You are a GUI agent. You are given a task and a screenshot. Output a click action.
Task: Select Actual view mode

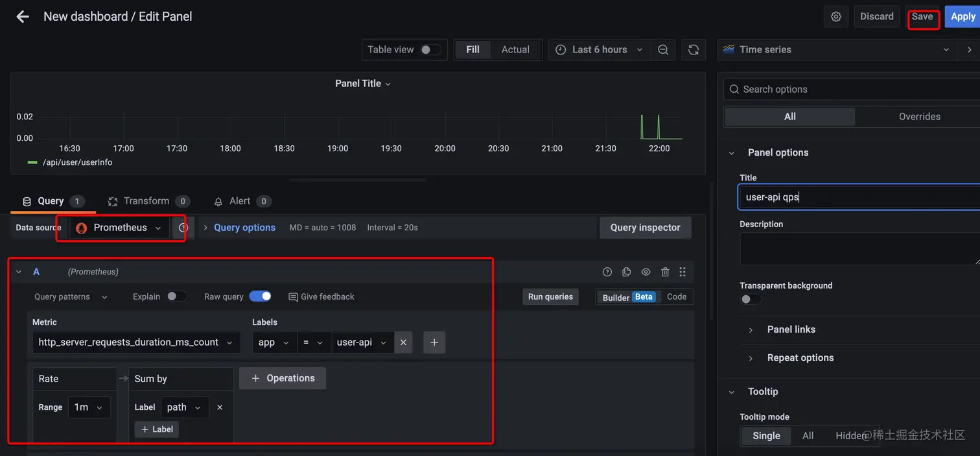click(x=515, y=50)
